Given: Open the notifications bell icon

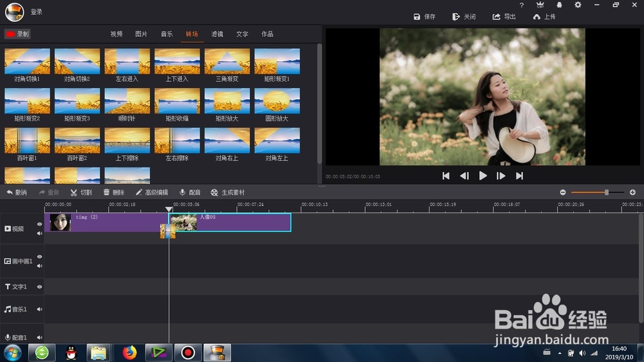Looking at the screenshot, I should pyautogui.click(x=559, y=5).
